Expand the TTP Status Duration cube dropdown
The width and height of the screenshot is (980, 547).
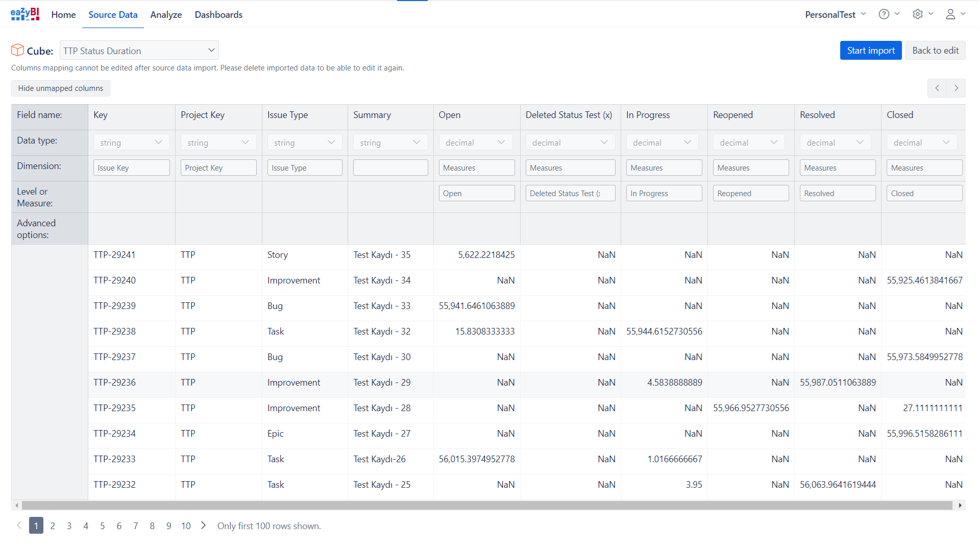tap(139, 51)
